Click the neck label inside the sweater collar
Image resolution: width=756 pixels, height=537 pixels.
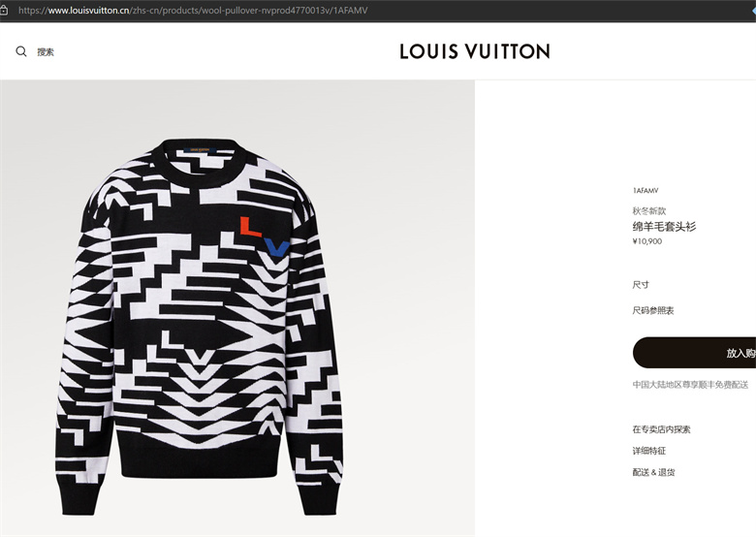200,150
